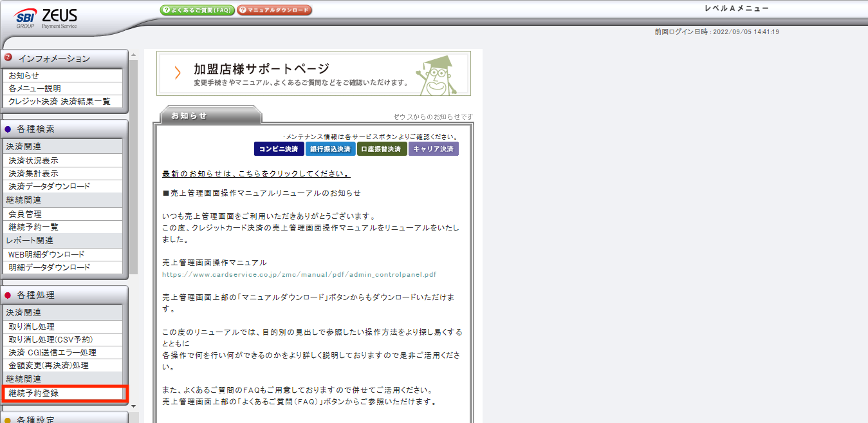Viewport: 868px width, 423px height.
Task: Open 決済状況表示 menu item
Action: (62, 160)
